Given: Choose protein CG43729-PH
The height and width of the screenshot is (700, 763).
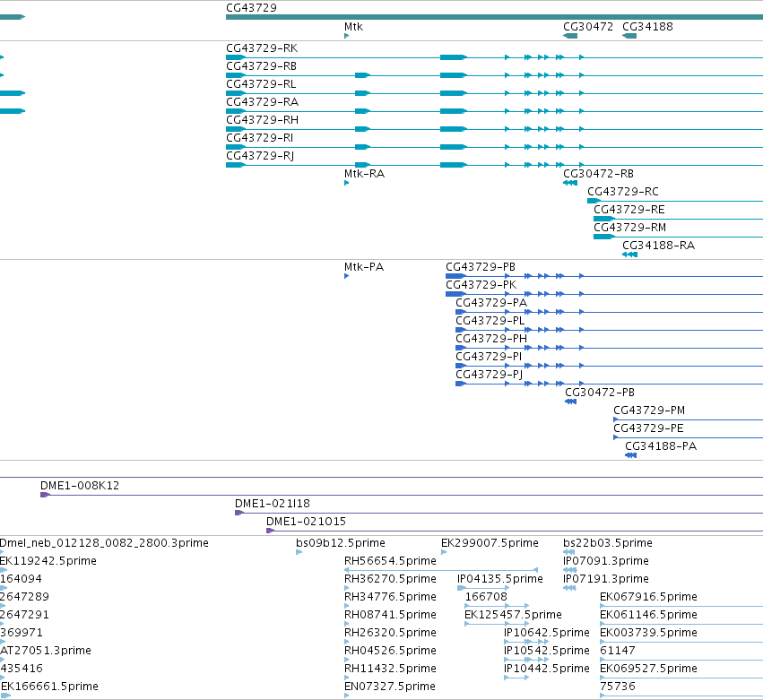Looking at the screenshot, I should coord(491,339).
